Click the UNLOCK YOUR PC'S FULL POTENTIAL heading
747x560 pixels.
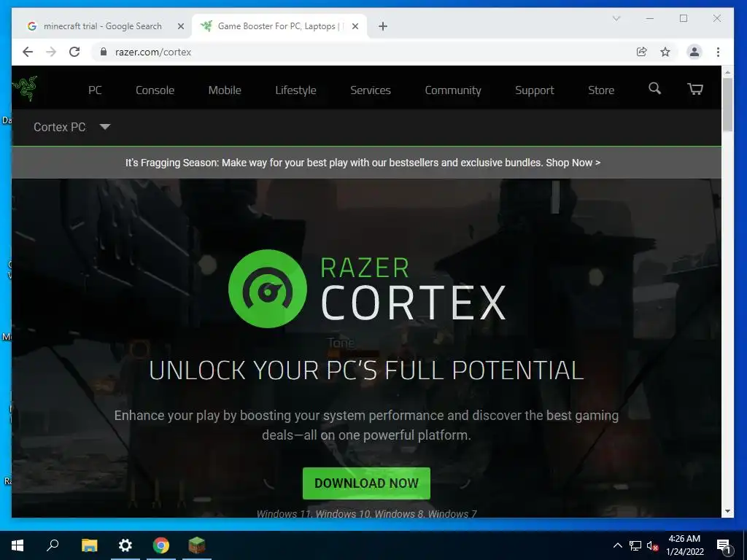coord(366,370)
